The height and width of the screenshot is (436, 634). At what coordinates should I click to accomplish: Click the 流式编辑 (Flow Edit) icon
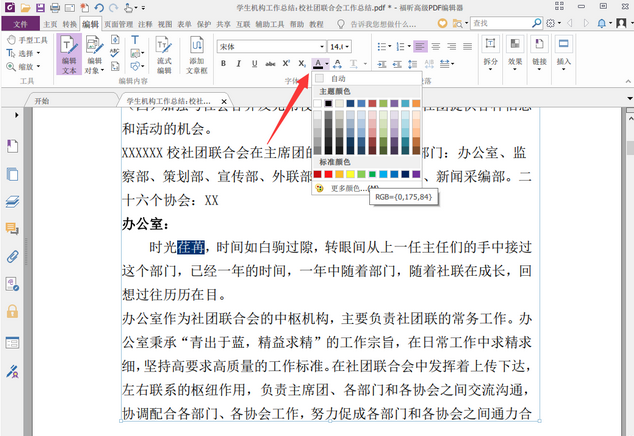165,56
